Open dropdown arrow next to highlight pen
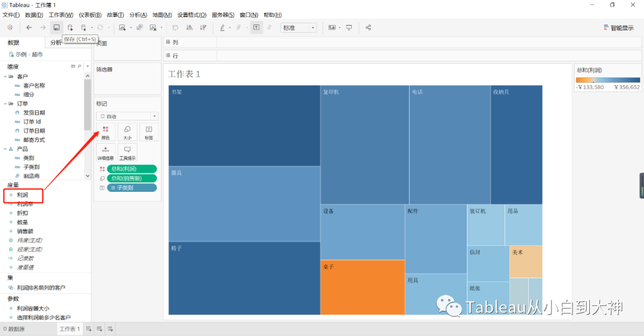The height and width of the screenshot is (336, 644). click(230, 28)
